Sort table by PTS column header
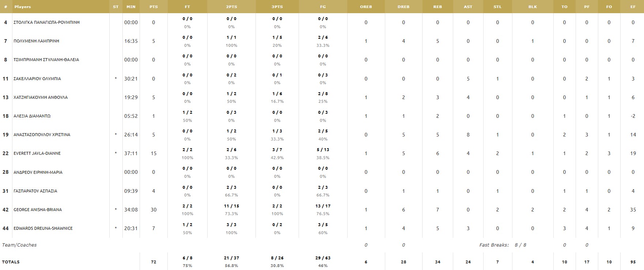 coord(154,7)
